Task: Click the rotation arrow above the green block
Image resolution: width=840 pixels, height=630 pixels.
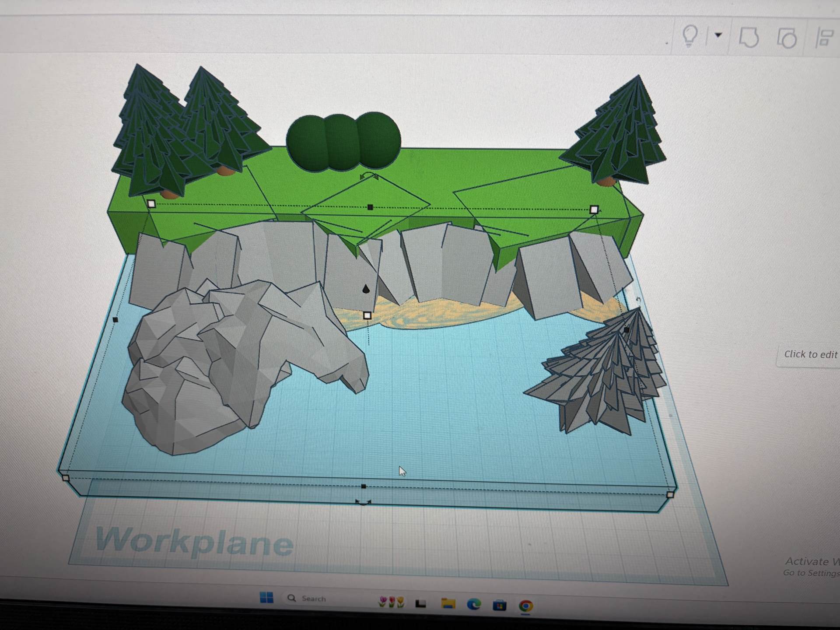Action: 369,176
